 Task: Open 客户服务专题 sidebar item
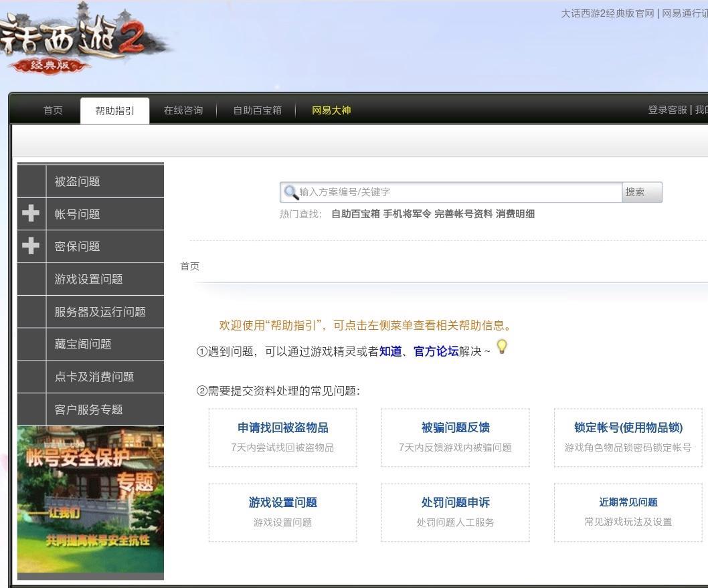pos(90,409)
